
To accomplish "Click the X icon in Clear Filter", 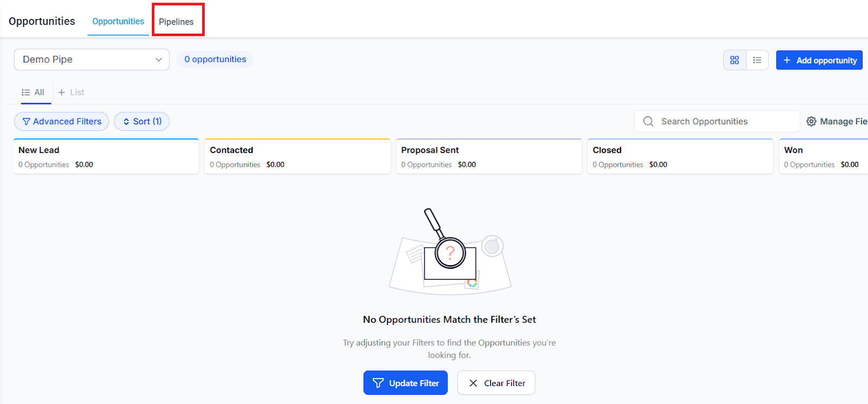I will pos(473,383).
